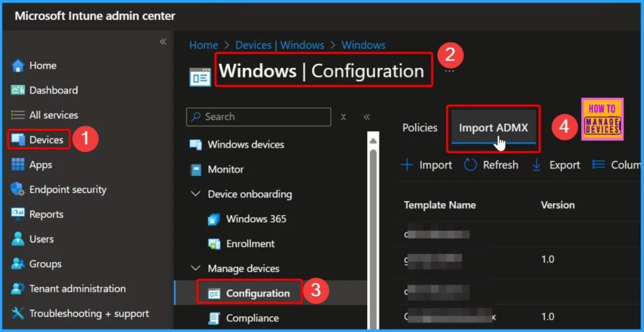Click the Compliance icon
This screenshot has height=332, width=644.
pos(214,318)
